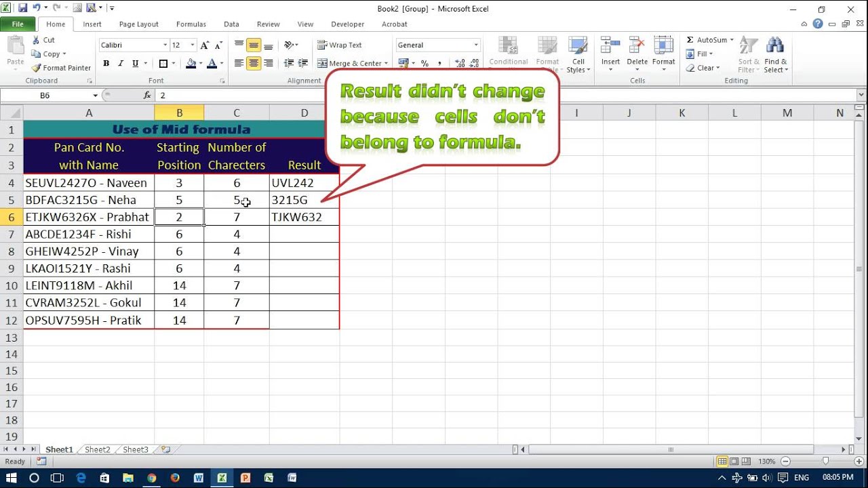The image size is (868, 488).
Task: Apply percent style to cells
Action: 425,64
